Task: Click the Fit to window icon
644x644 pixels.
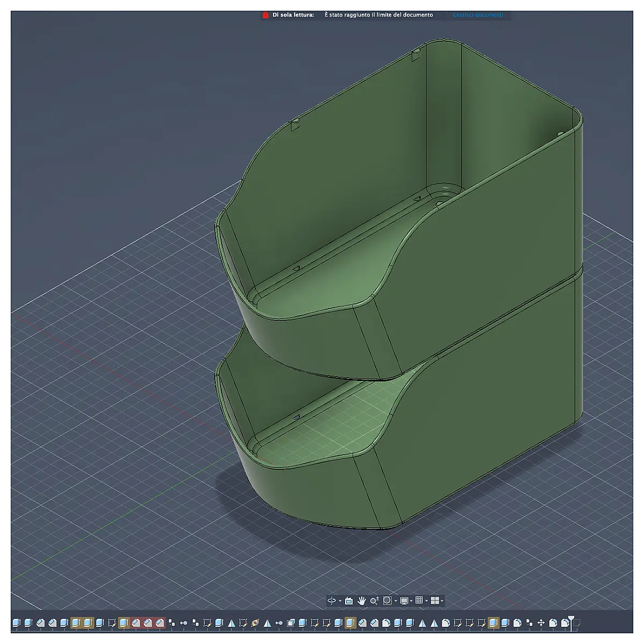Action: 387,601
